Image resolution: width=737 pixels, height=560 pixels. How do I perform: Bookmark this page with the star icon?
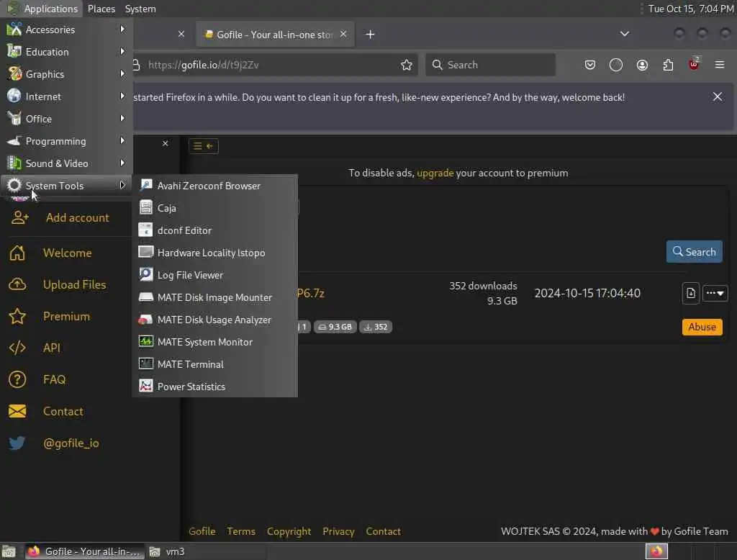click(407, 65)
